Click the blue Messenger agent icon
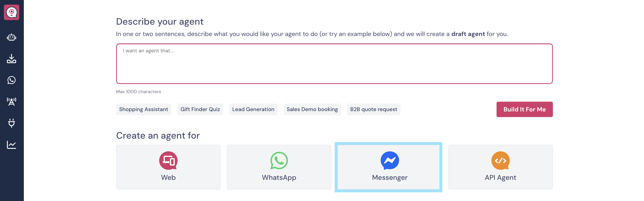 [389, 160]
